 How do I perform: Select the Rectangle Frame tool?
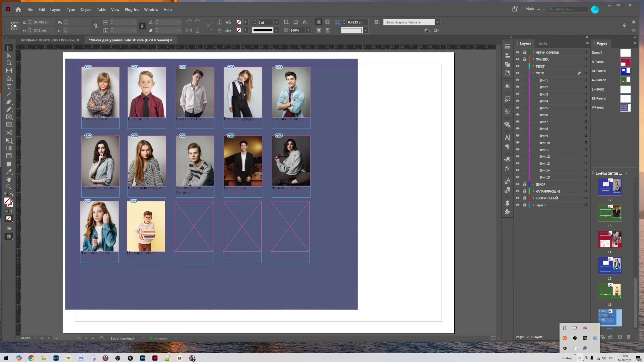click(x=9, y=117)
